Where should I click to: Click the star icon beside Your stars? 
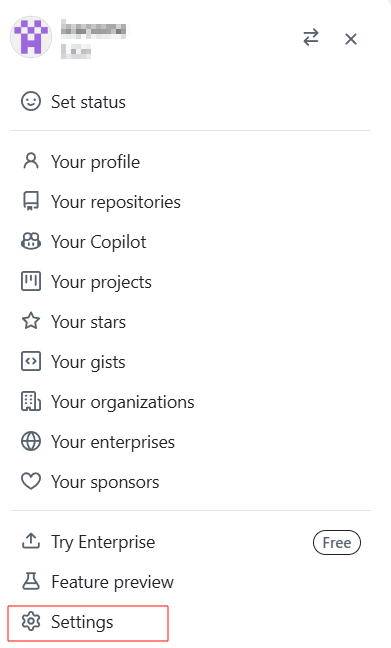[x=31, y=321]
